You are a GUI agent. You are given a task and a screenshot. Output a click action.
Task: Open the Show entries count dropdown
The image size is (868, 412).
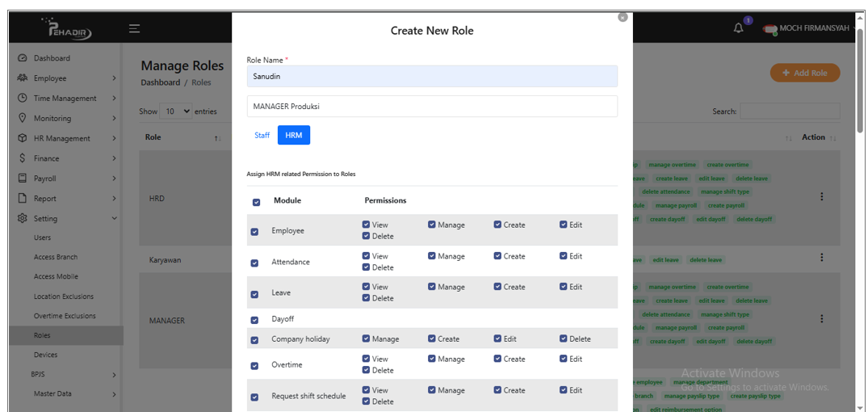(176, 111)
